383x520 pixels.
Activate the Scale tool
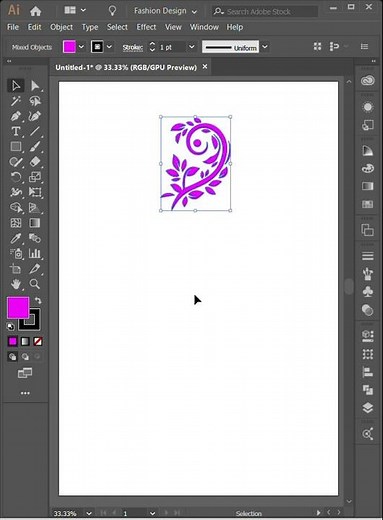(x=35, y=177)
